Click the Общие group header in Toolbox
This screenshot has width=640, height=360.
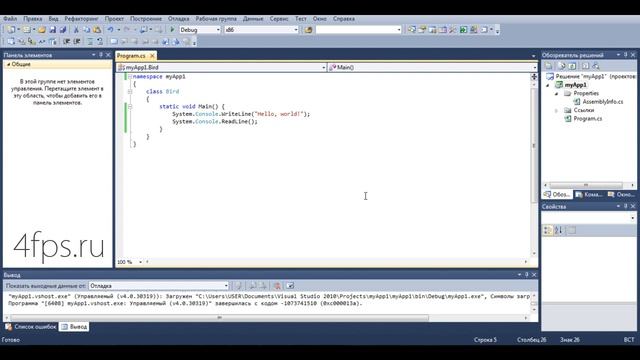click(58, 64)
